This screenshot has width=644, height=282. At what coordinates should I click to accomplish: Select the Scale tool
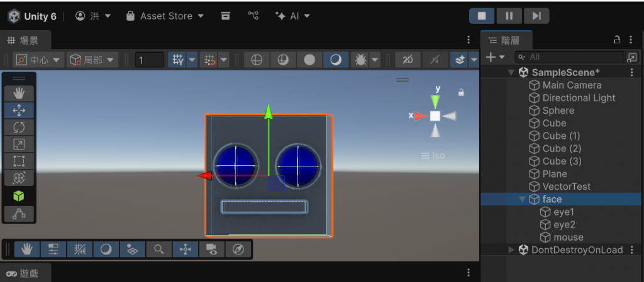(19, 144)
